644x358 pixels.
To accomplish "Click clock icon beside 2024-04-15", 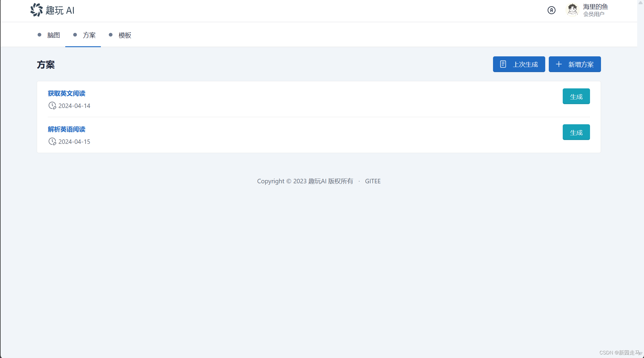I will click(x=52, y=141).
